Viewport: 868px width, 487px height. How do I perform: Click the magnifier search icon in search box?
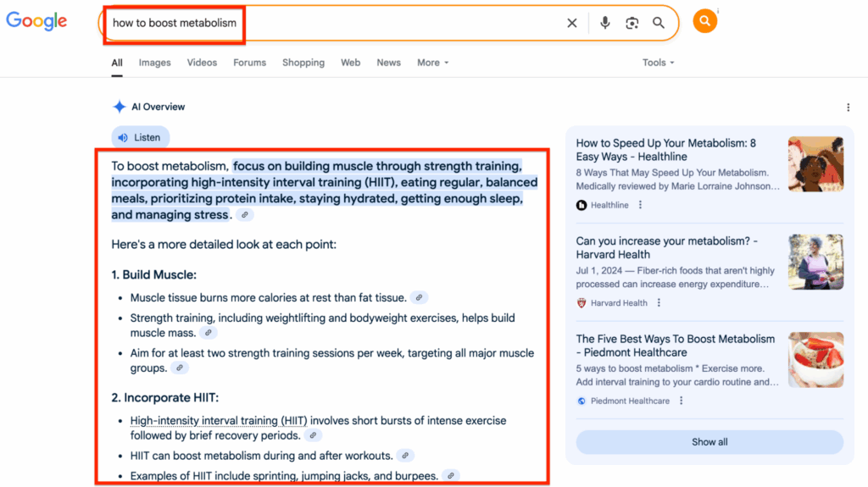tap(658, 23)
